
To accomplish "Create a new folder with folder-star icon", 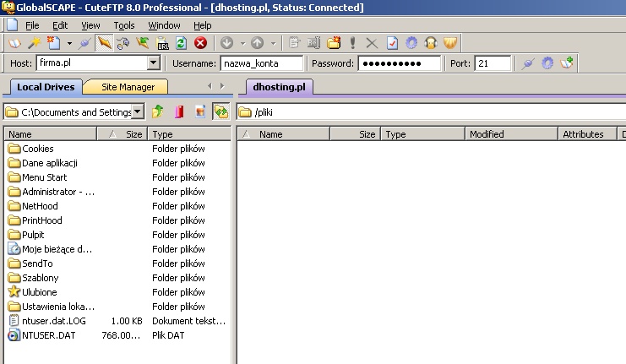I will tap(334, 43).
